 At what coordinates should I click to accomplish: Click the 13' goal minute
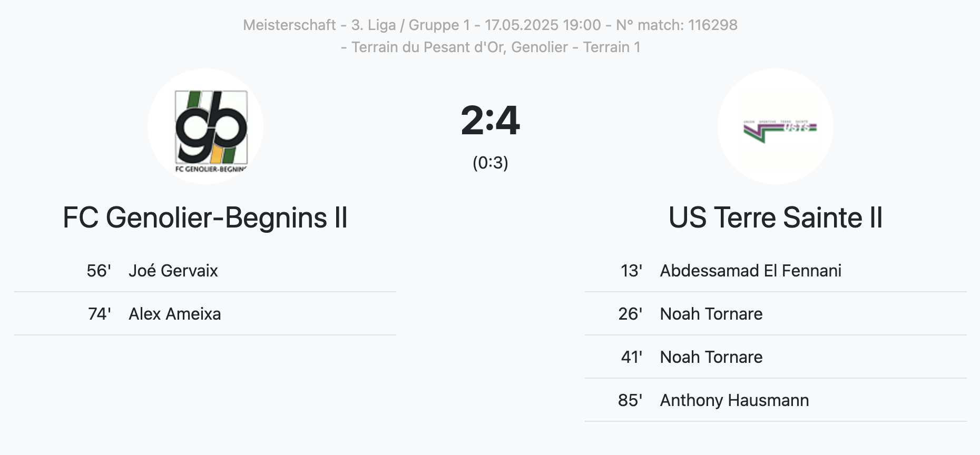click(631, 271)
